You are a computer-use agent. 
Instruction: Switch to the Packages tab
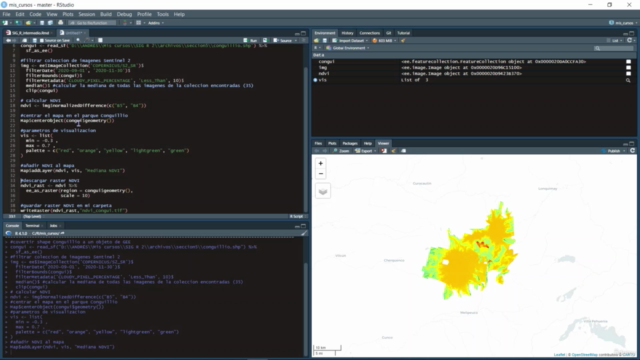coord(350,143)
